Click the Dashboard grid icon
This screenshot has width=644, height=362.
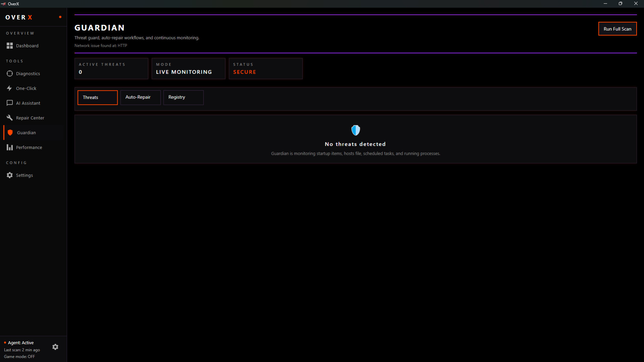click(10, 46)
